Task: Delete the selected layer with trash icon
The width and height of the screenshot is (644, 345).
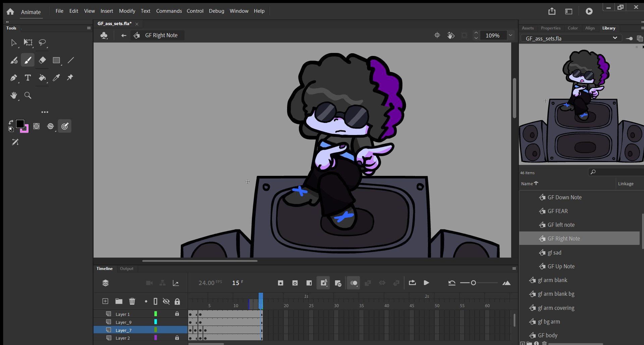Action: (x=132, y=301)
